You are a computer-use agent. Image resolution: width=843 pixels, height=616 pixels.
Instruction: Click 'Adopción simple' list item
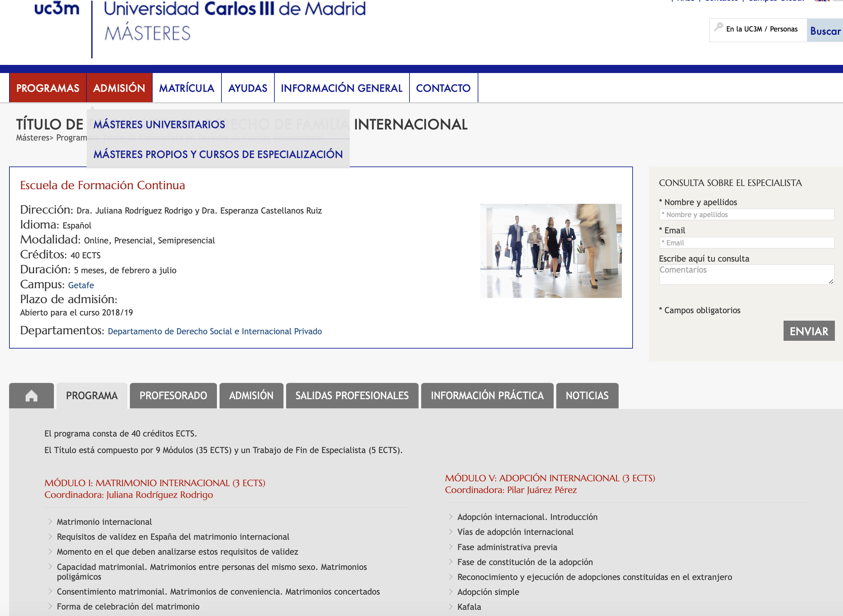(x=488, y=592)
